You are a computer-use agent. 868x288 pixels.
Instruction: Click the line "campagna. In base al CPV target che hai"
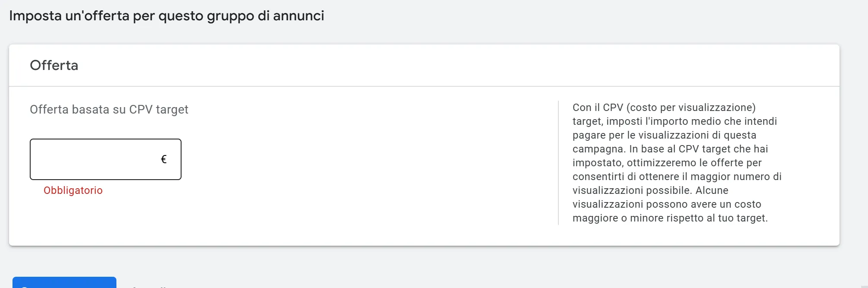pos(670,149)
